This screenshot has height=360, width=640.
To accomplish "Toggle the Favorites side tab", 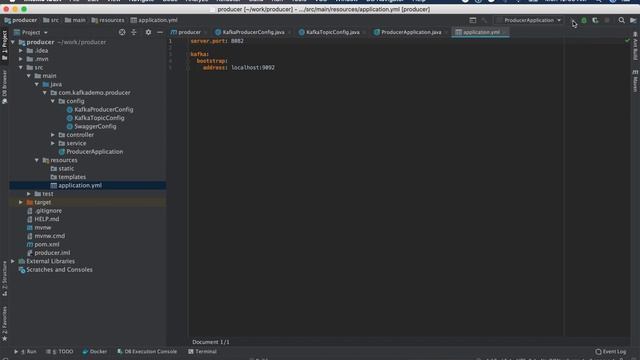I will 4,323.
